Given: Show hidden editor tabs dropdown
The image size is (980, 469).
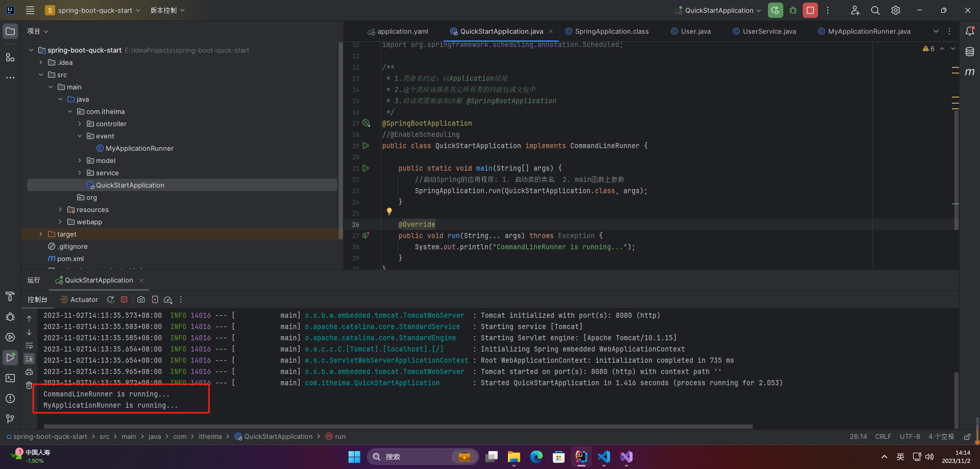Looking at the screenshot, I should tap(936, 31).
